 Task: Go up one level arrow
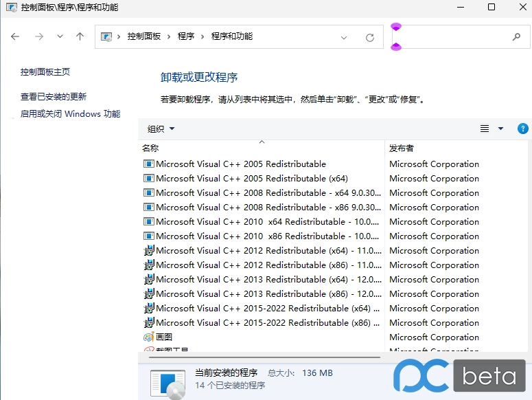click(80, 36)
